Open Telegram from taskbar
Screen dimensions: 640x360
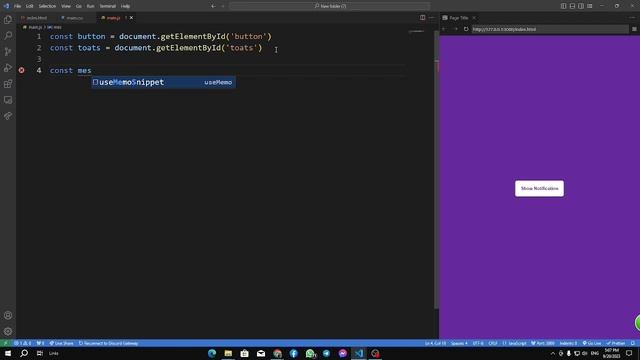[x=326, y=353]
